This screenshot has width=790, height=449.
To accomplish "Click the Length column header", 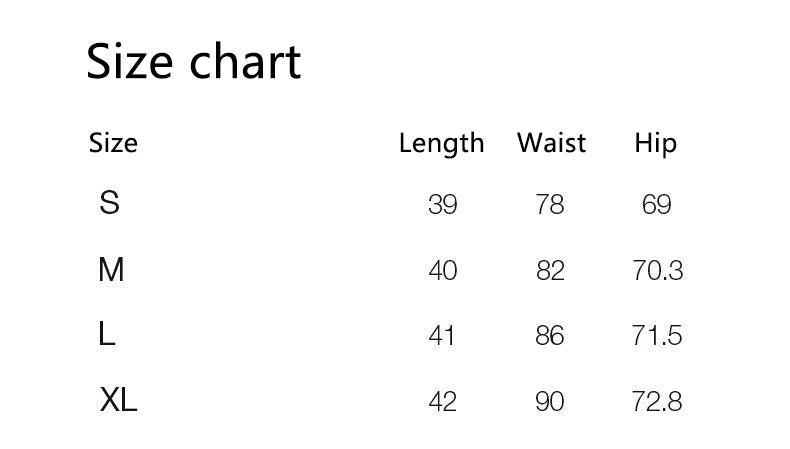I will [x=441, y=144].
